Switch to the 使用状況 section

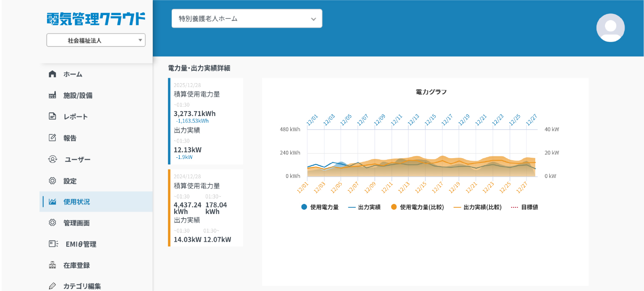tap(52, 202)
